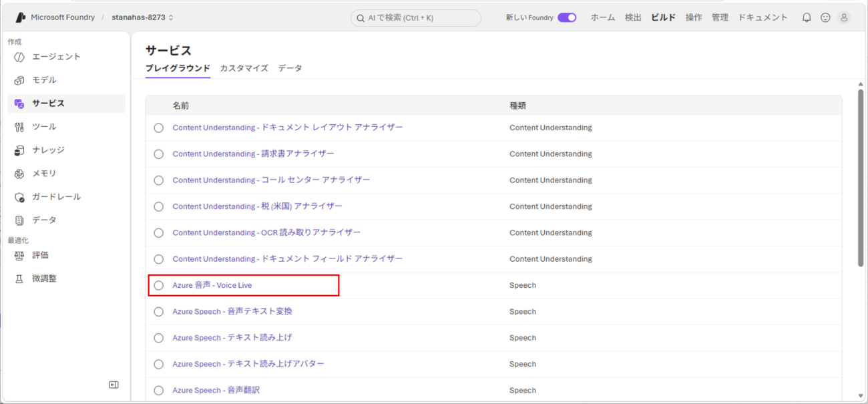Viewport: 868px width, 404px height.
Task: Click the AI で検索 search field
Action: [x=415, y=18]
